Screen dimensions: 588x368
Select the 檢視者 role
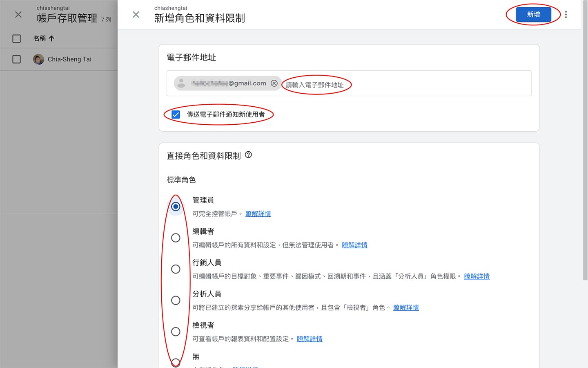coord(175,332)
